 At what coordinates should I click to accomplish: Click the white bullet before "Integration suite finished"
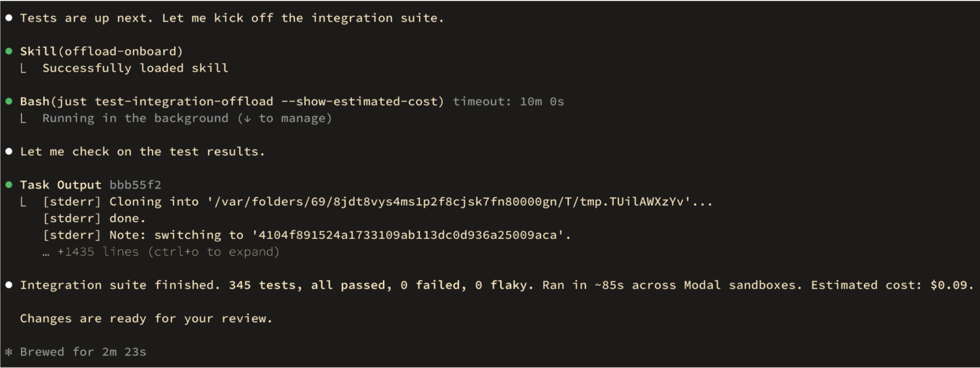[x=9, y=285]
